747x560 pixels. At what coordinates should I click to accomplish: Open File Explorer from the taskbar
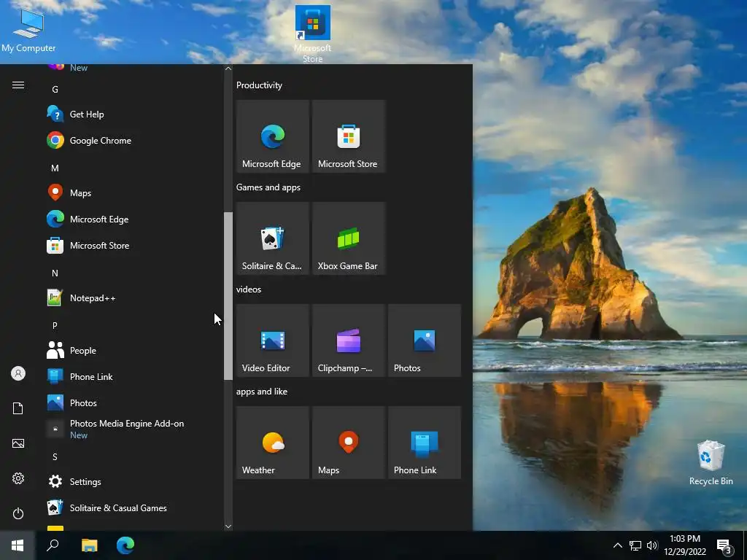tap(90, 545)
